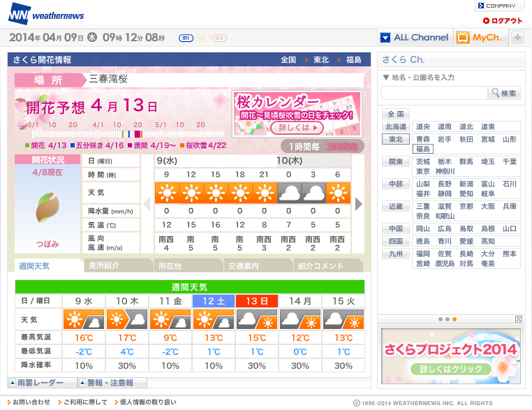Viewport: 532px width, 410px height.
Task: Go to 東北 breadcrumb
Action: pyautogui.click(x=320, y=60)
